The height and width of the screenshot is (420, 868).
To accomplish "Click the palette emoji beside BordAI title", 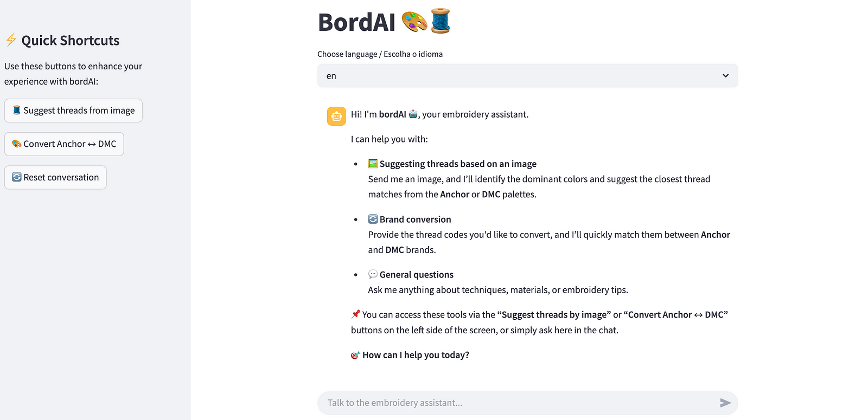I will (x=414, y=22).
